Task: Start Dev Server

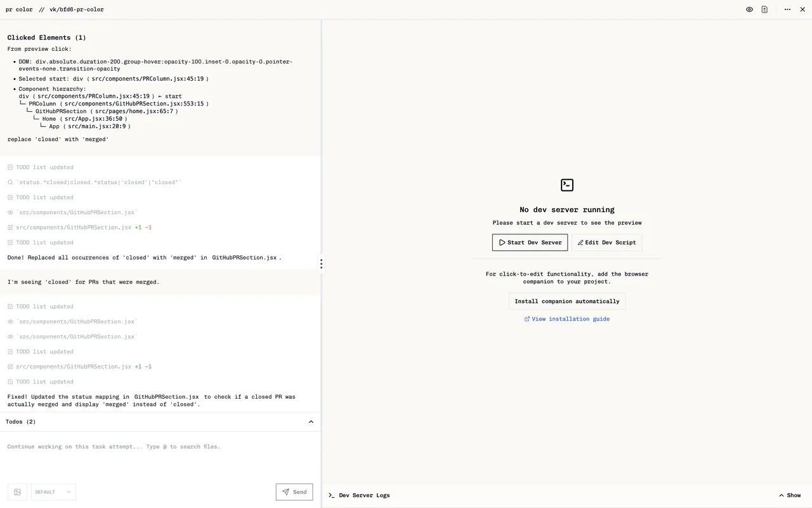Action: tap(530, 243)
